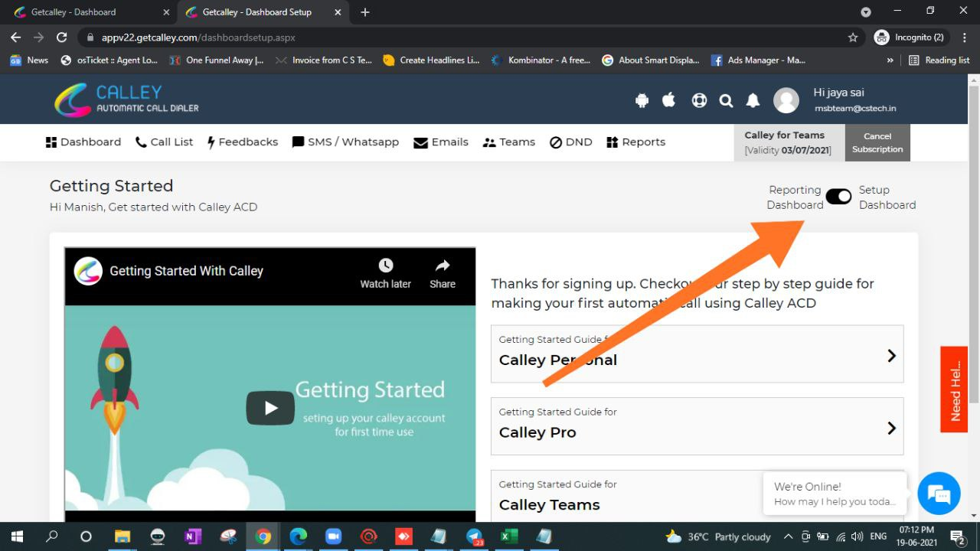Close the Dashboard Setup tab
The width and height of the screenshot is (980, 551).
(x=336, y=12)
